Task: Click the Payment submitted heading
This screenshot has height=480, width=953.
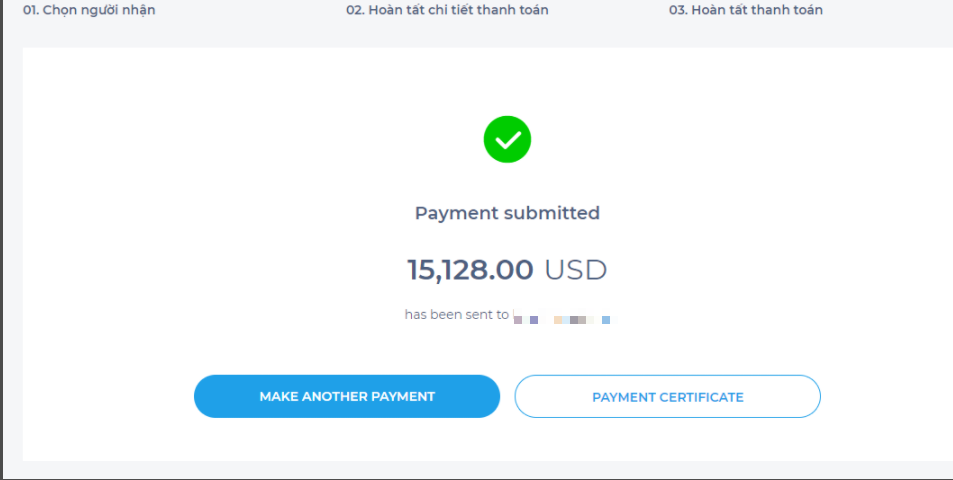Action: coord(507,213)
